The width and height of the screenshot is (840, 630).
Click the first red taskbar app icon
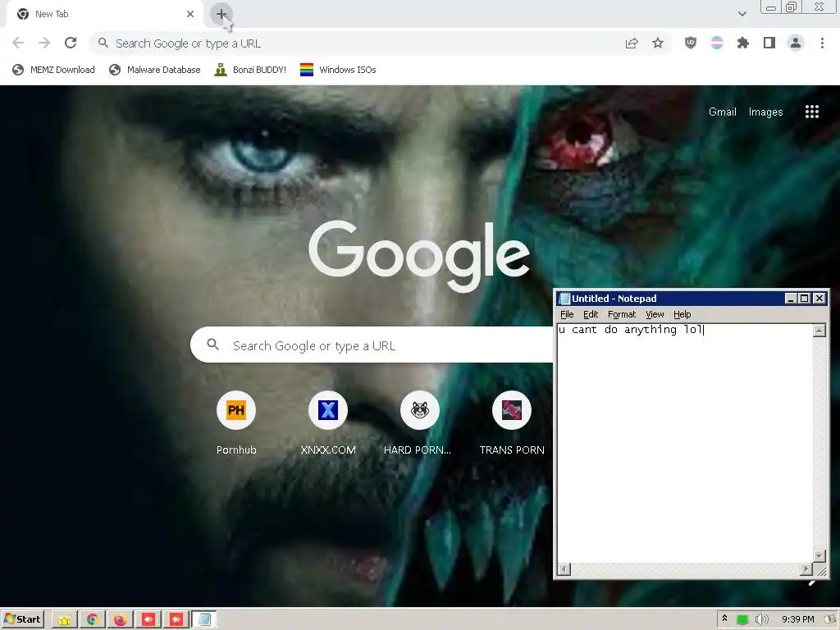click(148, 620)
